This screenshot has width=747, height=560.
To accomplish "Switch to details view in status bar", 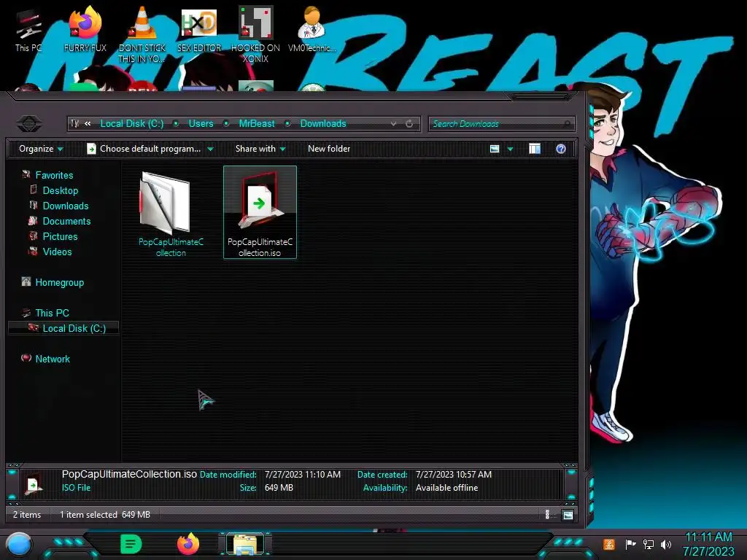I will pos(547,514).
